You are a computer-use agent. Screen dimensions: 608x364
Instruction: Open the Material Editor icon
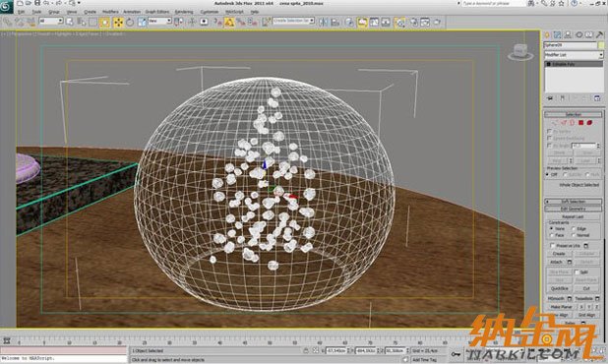click(x=400, y=22)
